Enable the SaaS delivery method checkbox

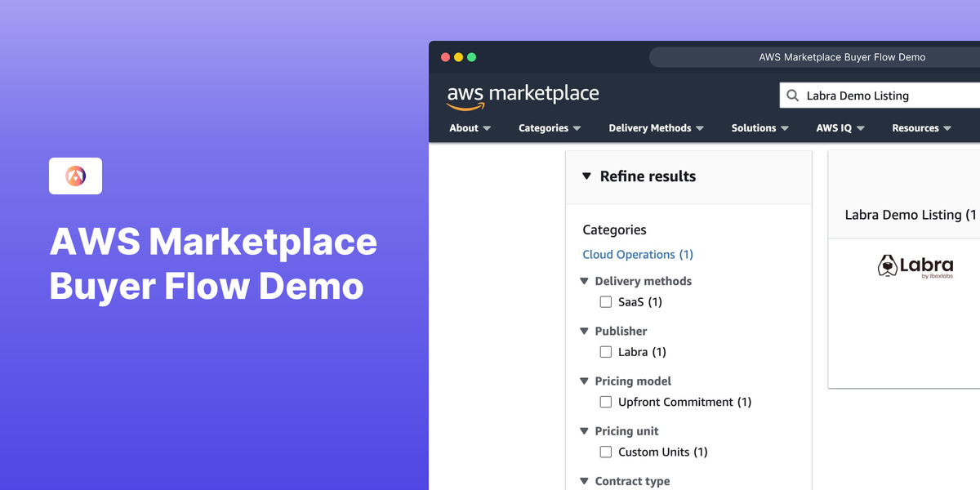pos(605,301)
